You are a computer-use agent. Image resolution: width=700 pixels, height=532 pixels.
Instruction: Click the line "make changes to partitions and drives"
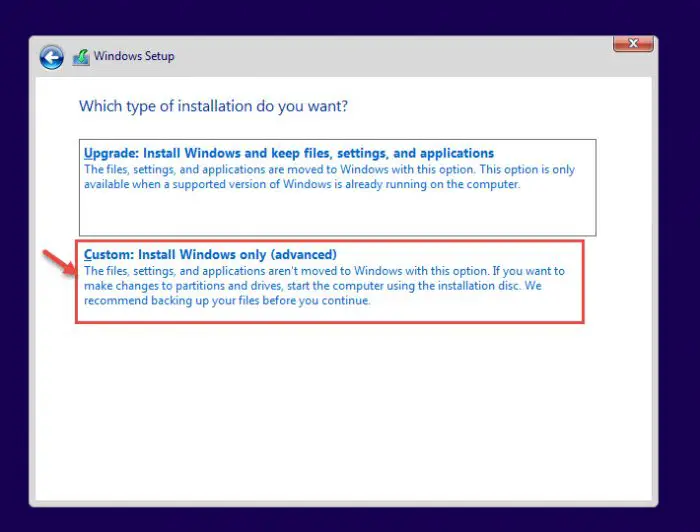(183, 286)
